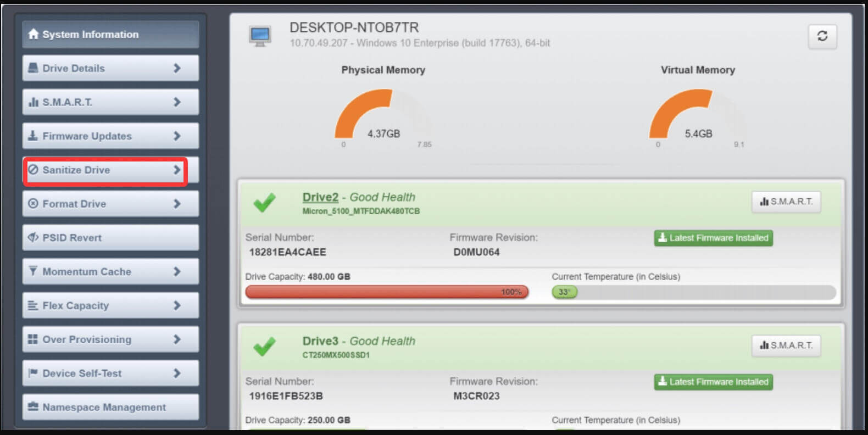Open S.M.A.R.T. button for Drive3
Screen dimensions: 868x435
pos(786,345)
